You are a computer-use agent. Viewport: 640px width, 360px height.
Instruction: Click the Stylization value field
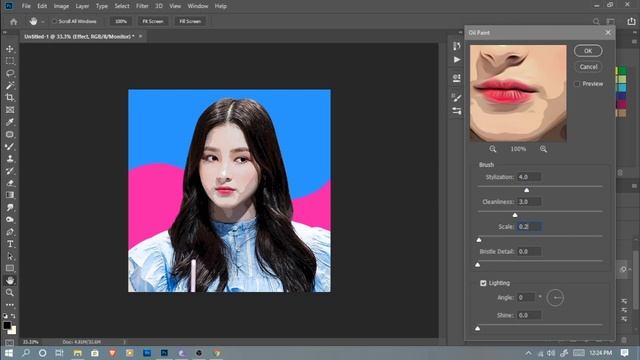click(529, 177)
